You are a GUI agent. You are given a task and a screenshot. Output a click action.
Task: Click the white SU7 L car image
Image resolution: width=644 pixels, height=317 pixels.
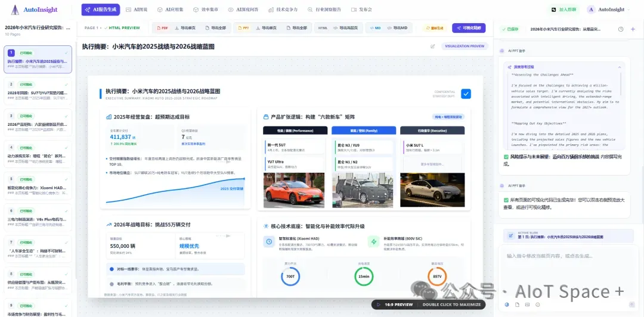coord(432,190)
